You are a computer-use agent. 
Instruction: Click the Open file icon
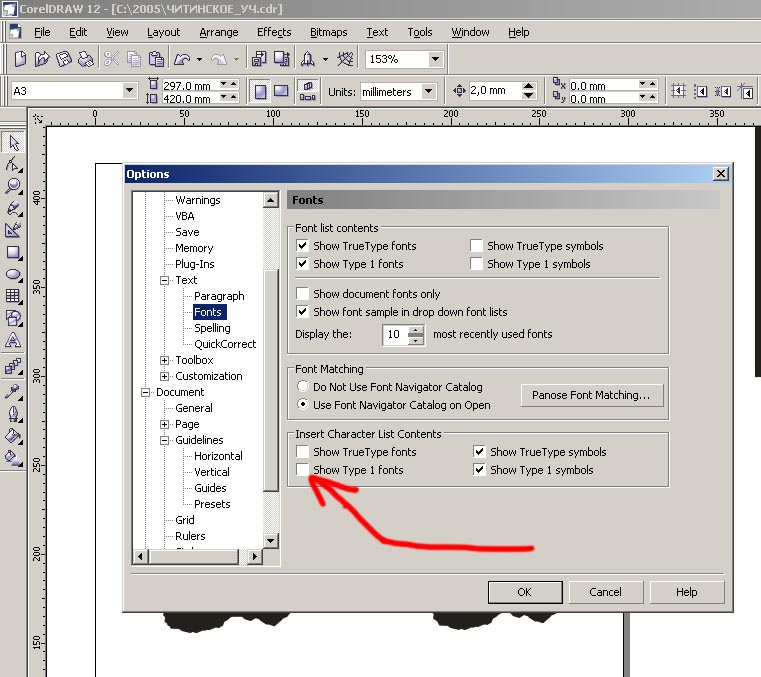tap(42, 59)
